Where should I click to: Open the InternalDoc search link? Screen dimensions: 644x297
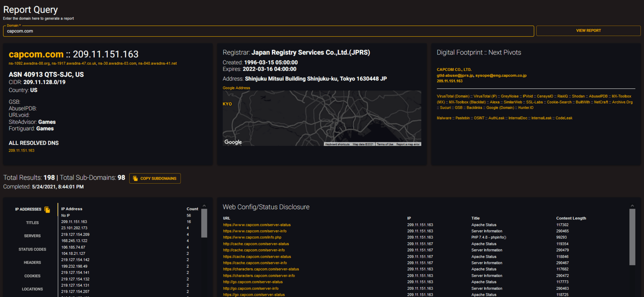(518, 118)
